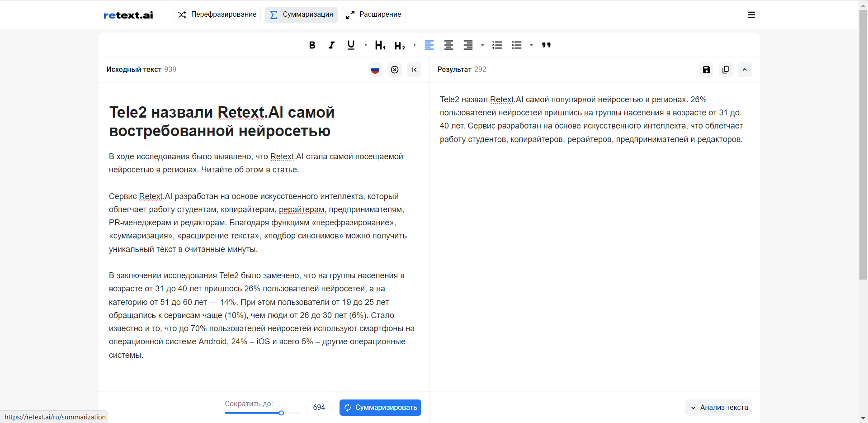Collapse the source text panel
Viewport: 868px width, 423px height.
414,70
